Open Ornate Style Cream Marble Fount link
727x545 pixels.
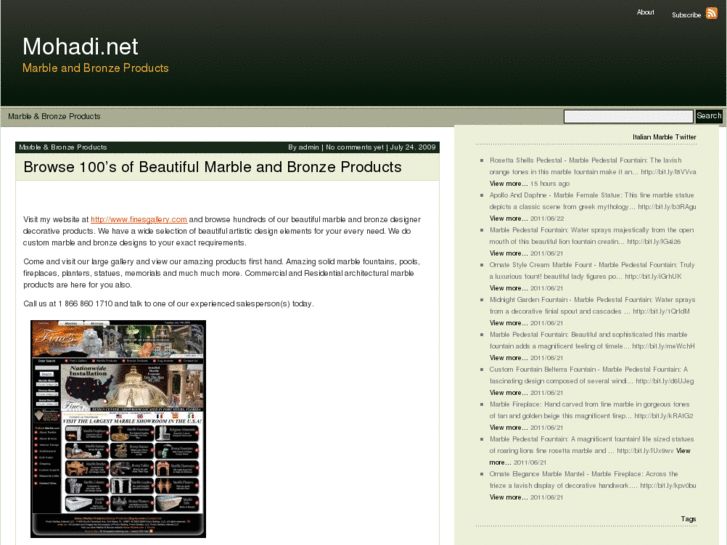click(653, 276)
